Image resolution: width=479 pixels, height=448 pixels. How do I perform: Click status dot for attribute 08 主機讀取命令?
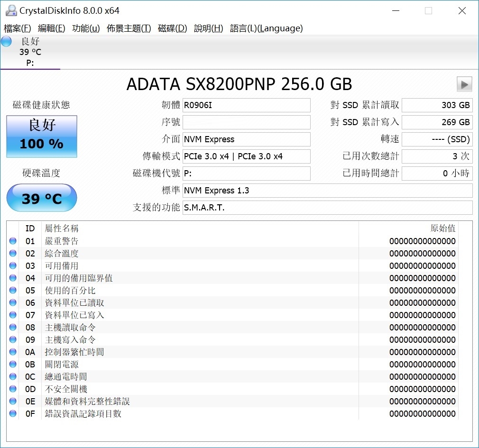tap(13, 328)
